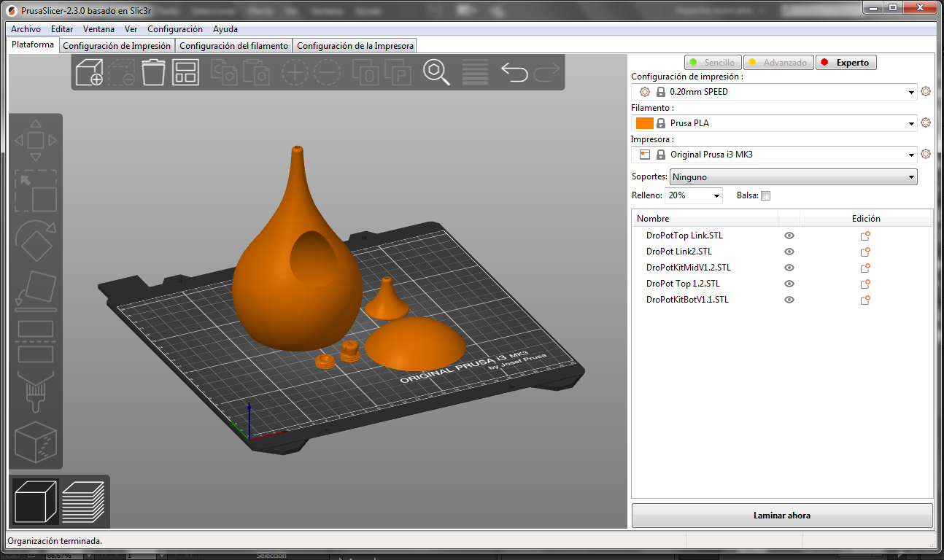The height and width of the screenshot is (560, 944).
Task: Open the Configuración menu
Action: (x=174, y=29)
